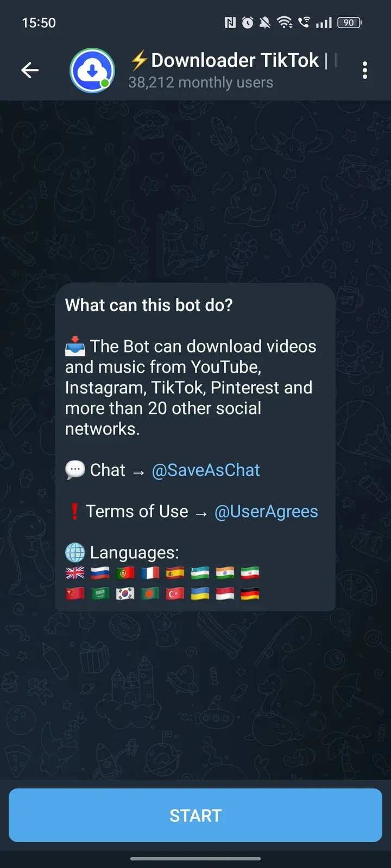
Task: Tap the German flag icon
Action: tap(250, 594)
